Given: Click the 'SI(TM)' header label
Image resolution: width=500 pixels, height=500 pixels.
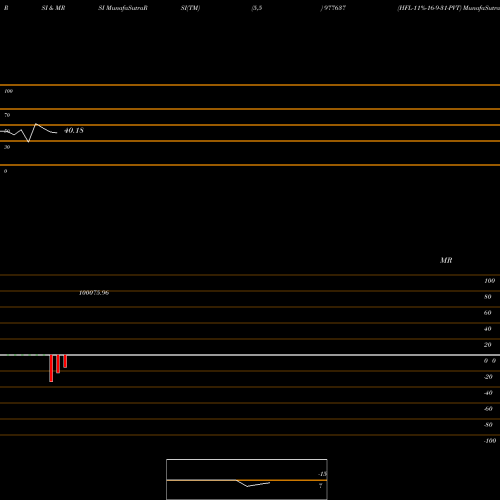Looking at the screenshot, I should click(x=190, y=8).
